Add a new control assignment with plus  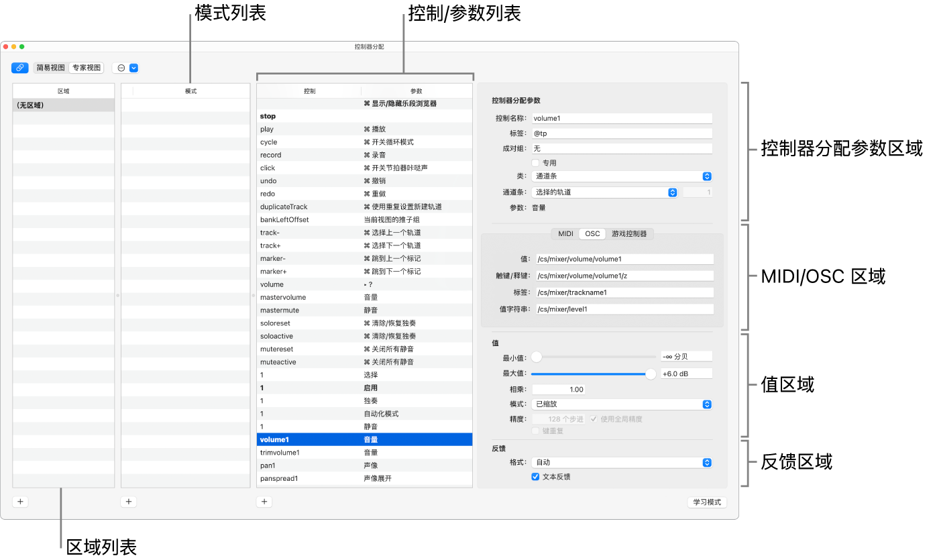[x=264, y=502]
